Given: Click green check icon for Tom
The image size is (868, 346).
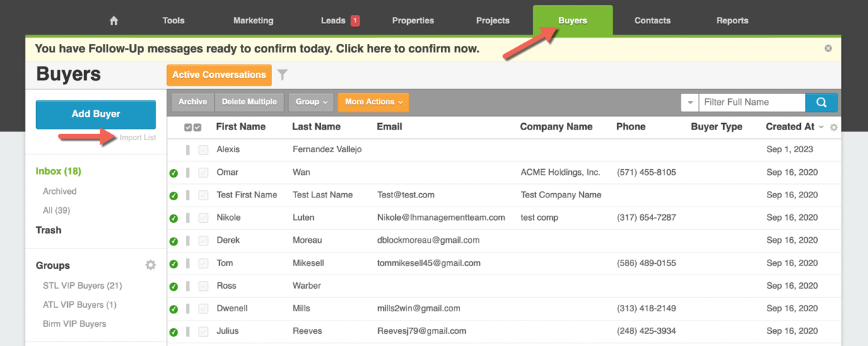Looking at the screenshot, I should [x=174, y=263].
